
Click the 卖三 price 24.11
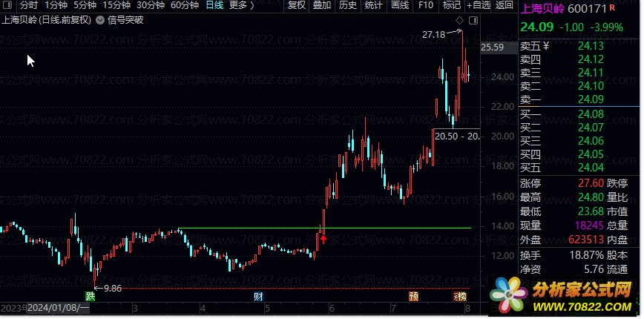tap(591, 73)
